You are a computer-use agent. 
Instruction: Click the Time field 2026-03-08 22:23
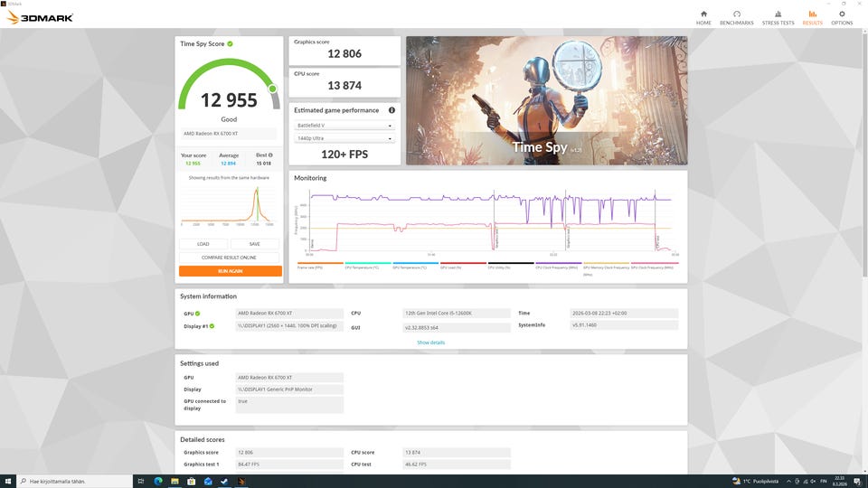pos(624,314)
